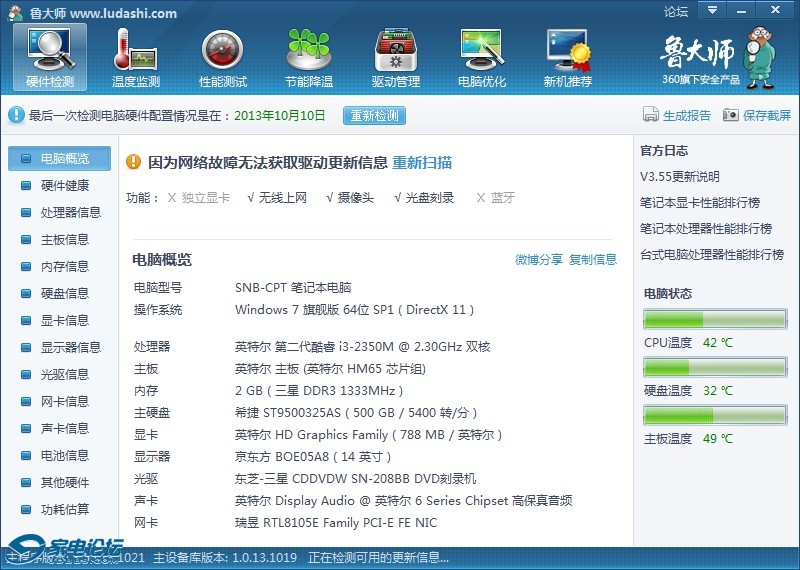Open V3.55更新说明 in the official log

tap(680, 177)
